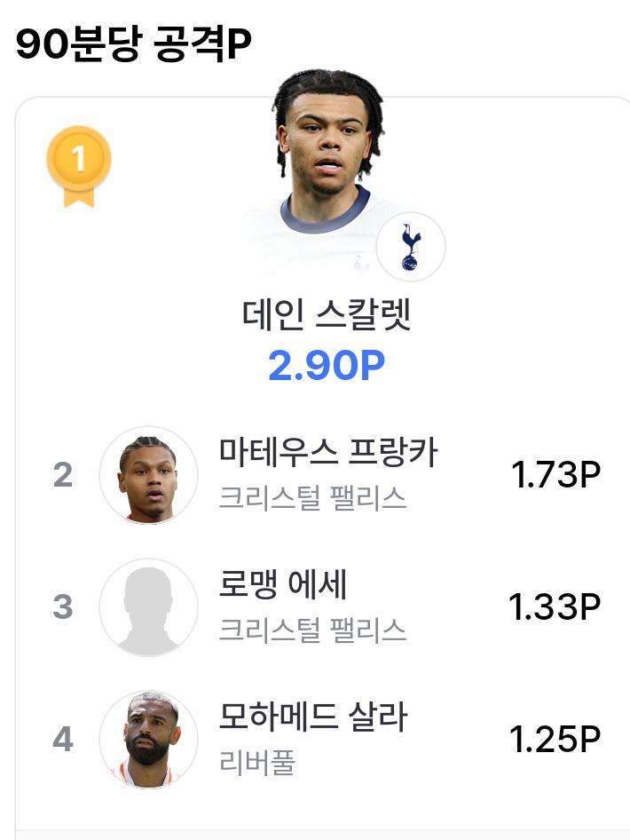630x840 pixels.
Task: Tap the 모하메드 살라 avatar photo
Action: pos(148,740)
